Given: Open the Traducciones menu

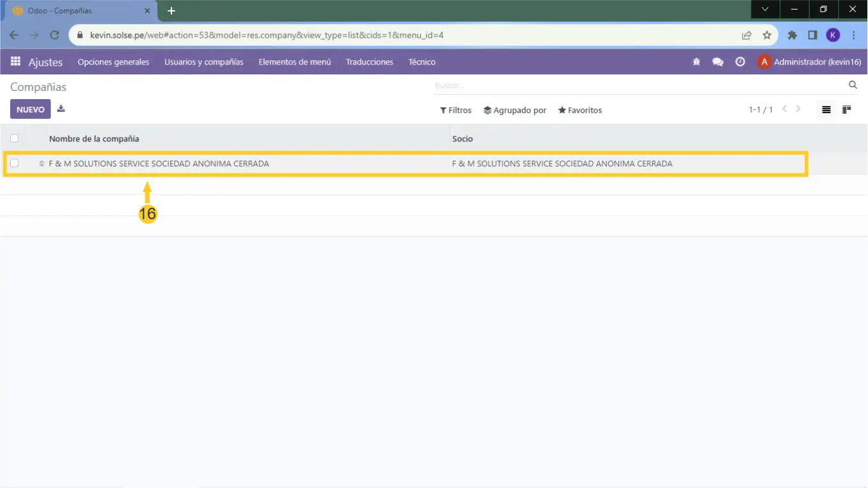Looking at the screenshot, I should pyautogui.click(x=370, y=62).
